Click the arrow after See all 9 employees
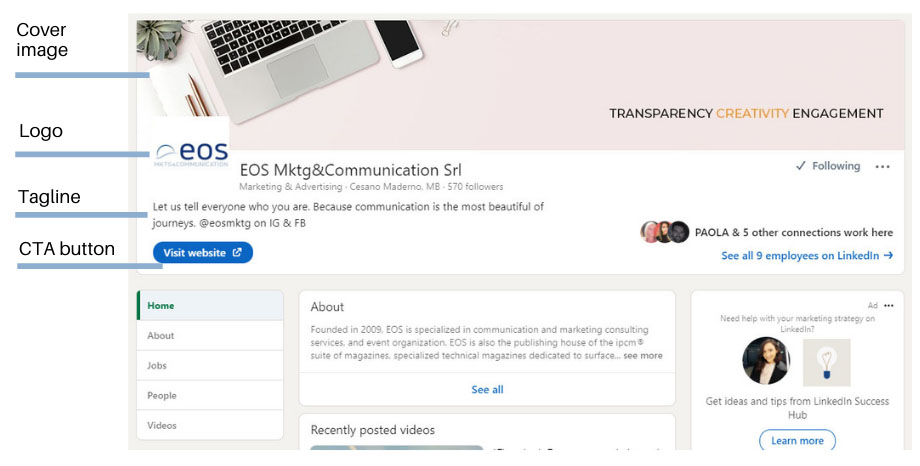 pyautogui.click(x=888, y=255)
